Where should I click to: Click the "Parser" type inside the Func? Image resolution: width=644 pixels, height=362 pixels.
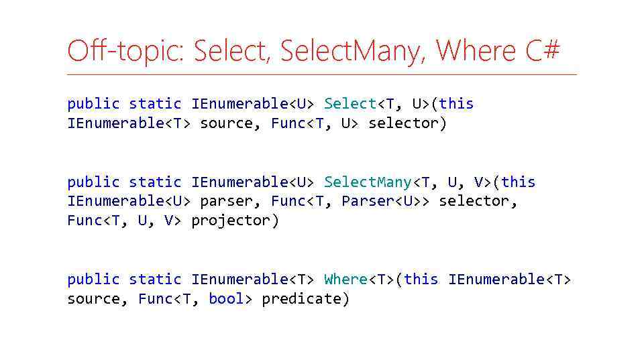click(x=368, y=201)
